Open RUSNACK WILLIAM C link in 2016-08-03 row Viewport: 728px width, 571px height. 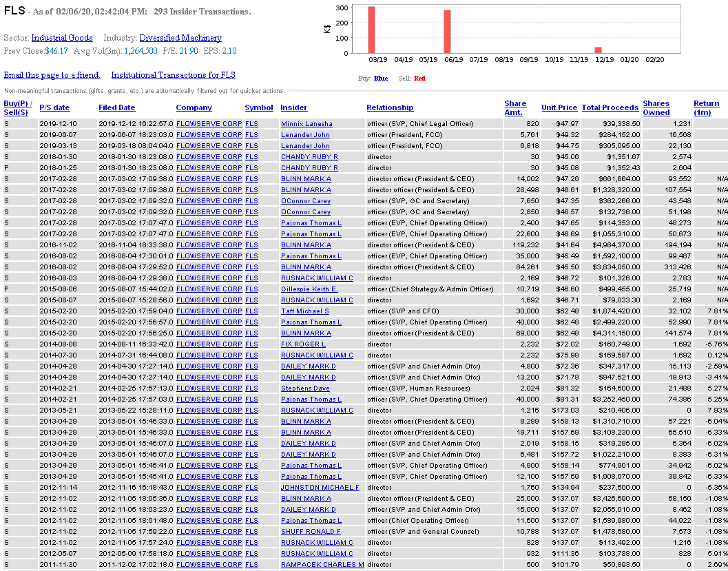[x=317, y=278]
